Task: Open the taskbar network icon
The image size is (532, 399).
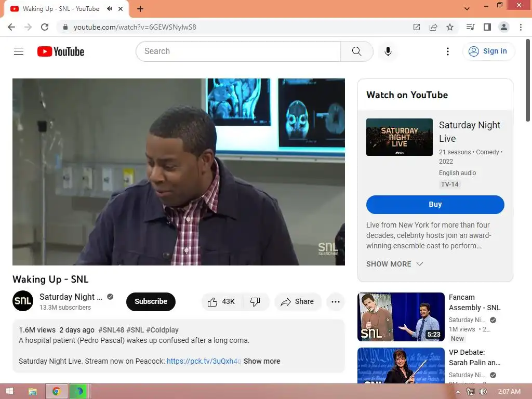Action: click(471, 392)
